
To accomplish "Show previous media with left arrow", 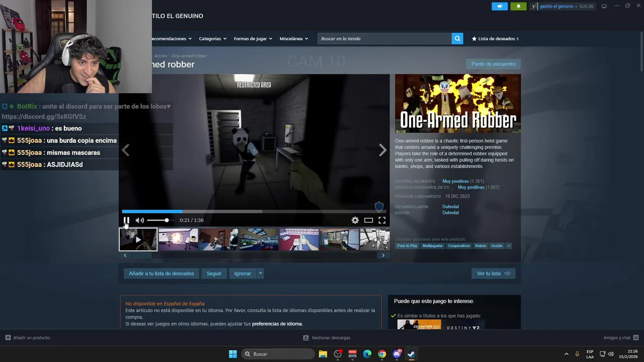I will 126,150.
